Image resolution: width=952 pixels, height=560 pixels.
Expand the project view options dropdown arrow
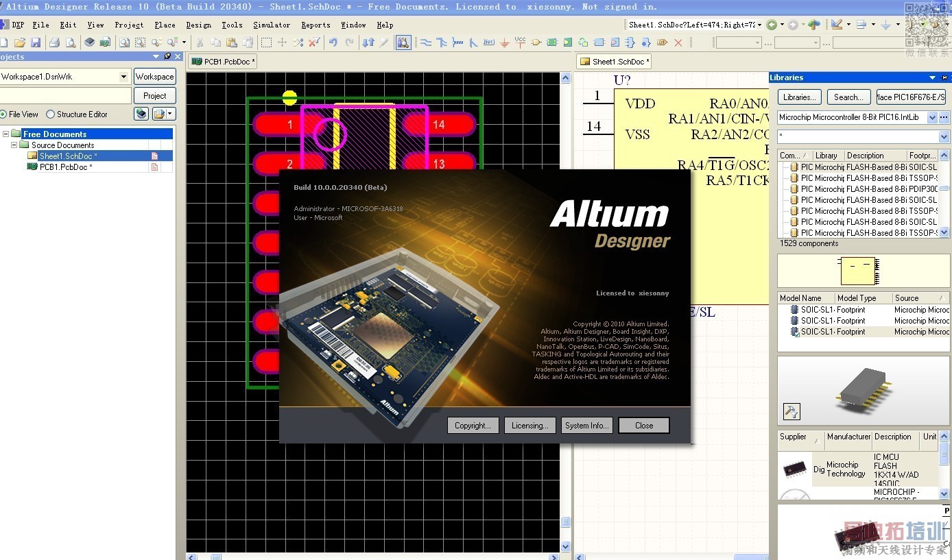coord(170,114)
